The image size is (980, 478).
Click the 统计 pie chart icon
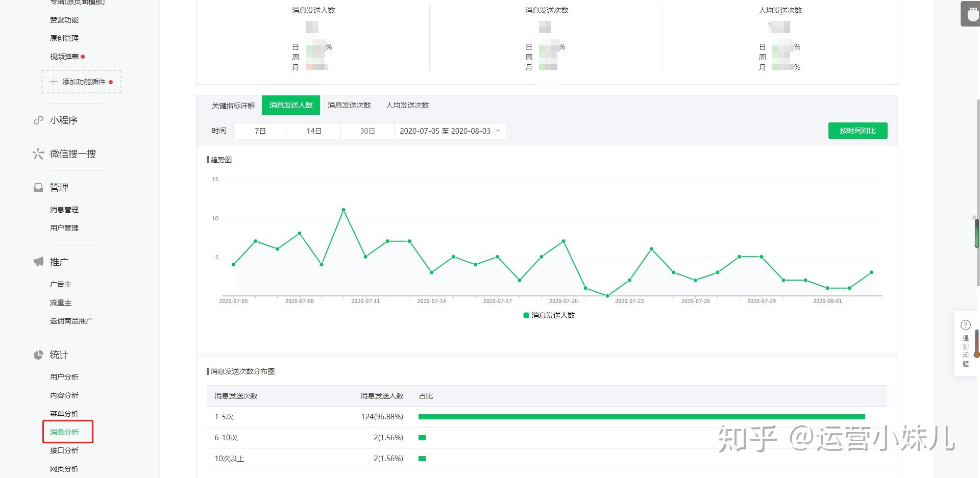(x=38, y=355)
